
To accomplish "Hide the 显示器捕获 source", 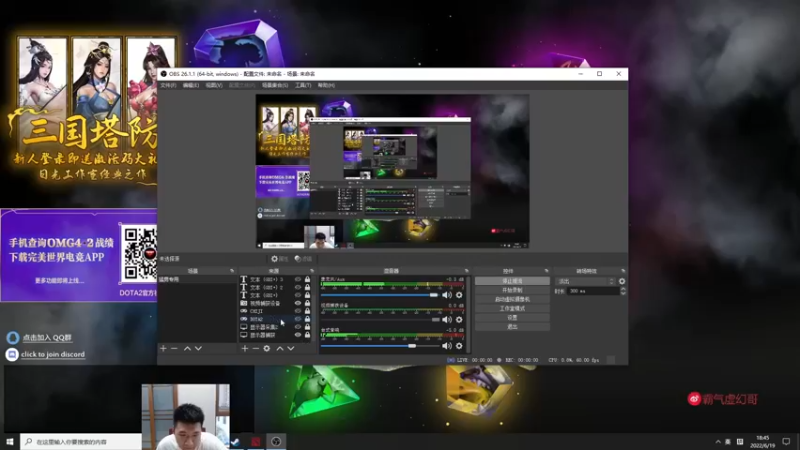I will (x=298, y=335).
